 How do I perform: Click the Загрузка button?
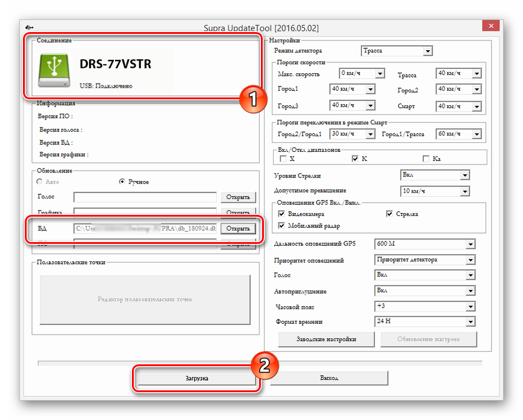(x=197, y=378)
